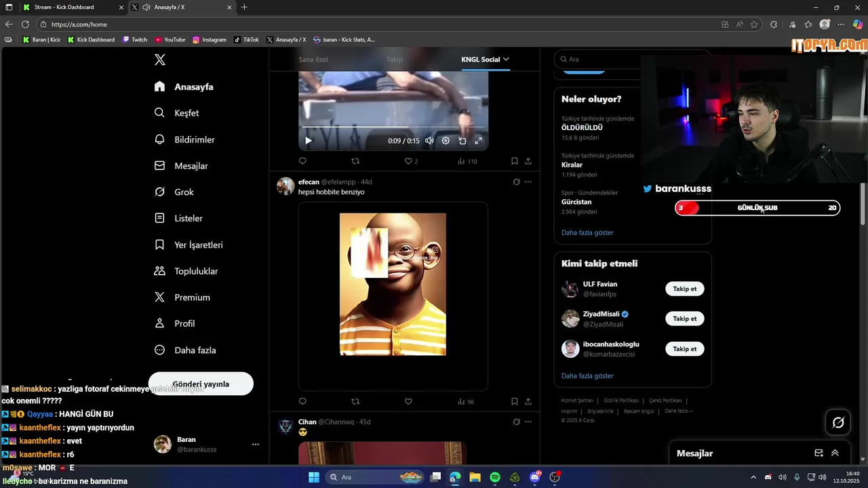Compose new message in Mesajlar drawer
This screenshot has width=868, height=488.
click(x=818, y=453)
